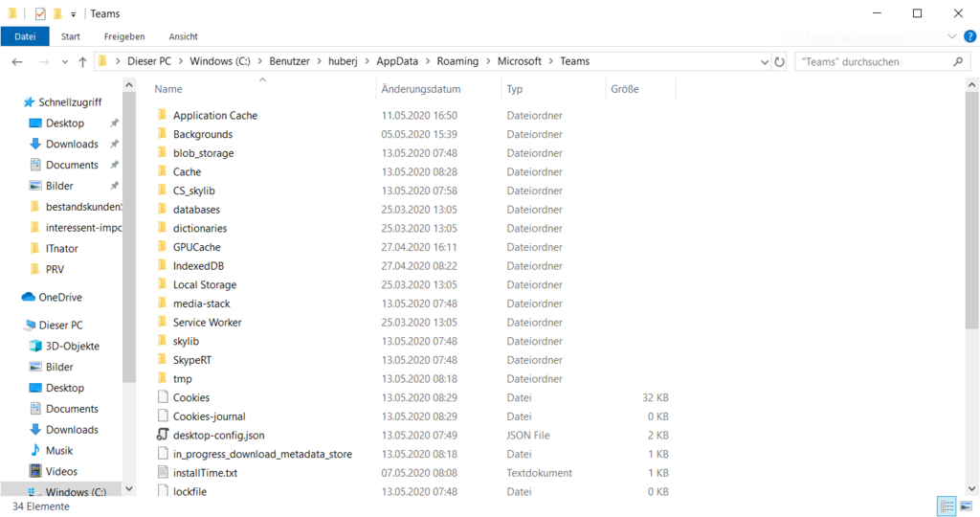Switch to details view button

tap(947, 506)
